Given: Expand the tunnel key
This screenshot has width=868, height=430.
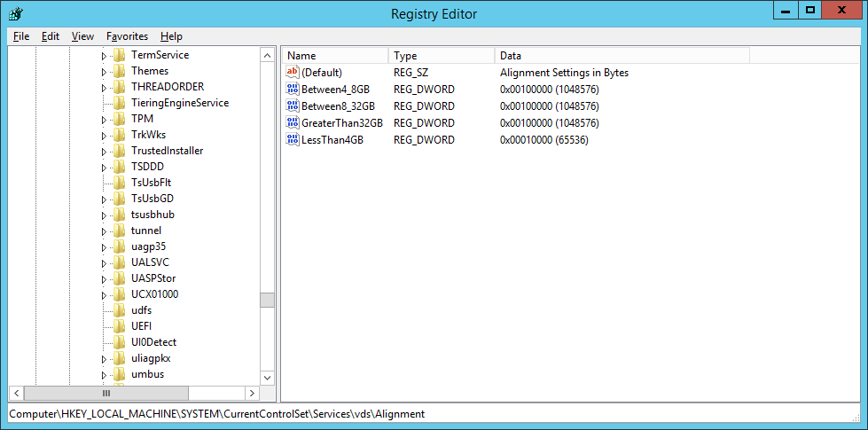Looking at the screenshot, I should [104, 231].
